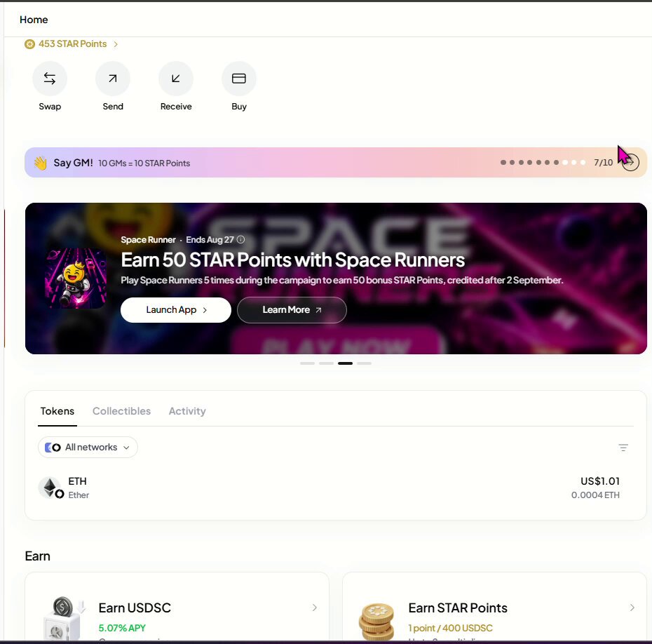Click the Learn More button
652x644 pixels.
point(292,310)
